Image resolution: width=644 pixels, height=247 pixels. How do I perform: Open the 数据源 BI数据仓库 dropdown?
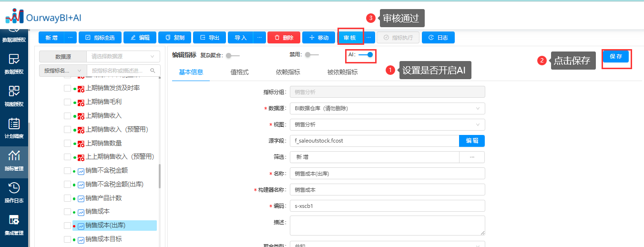point(387,108)
